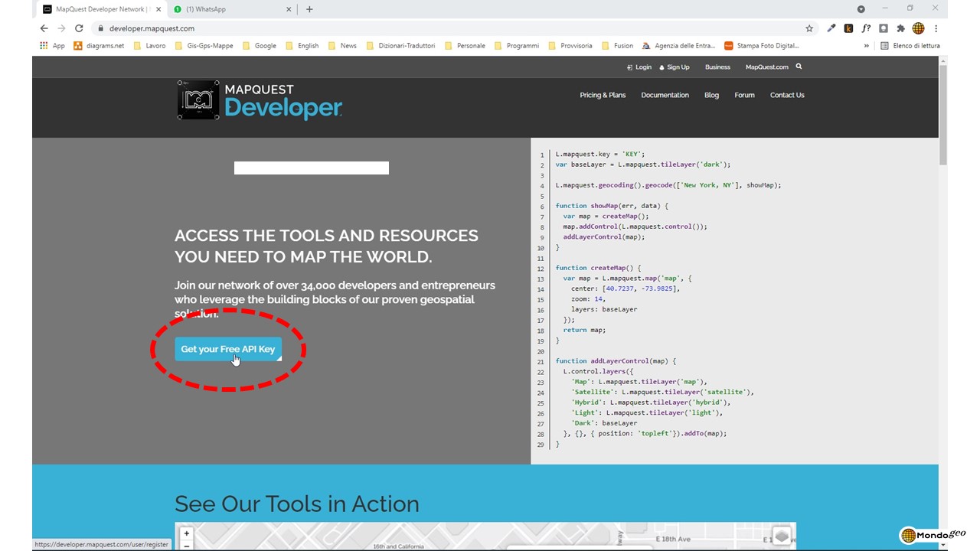The height and width of the screenshot is (551, 980).
Task: Click the padlock site info icon
Action: coord(100,28)
